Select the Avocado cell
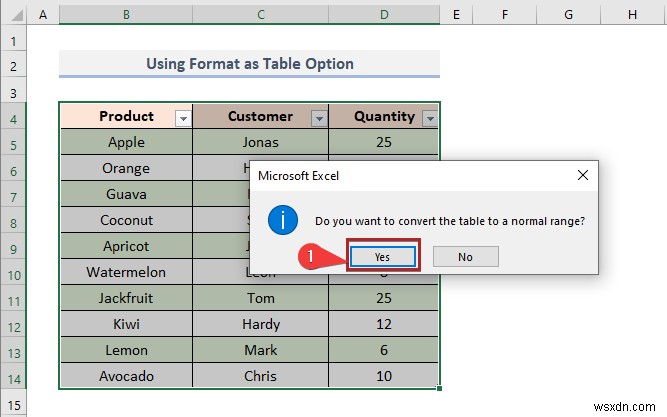 pyautogui.click(x=126, y=376)
